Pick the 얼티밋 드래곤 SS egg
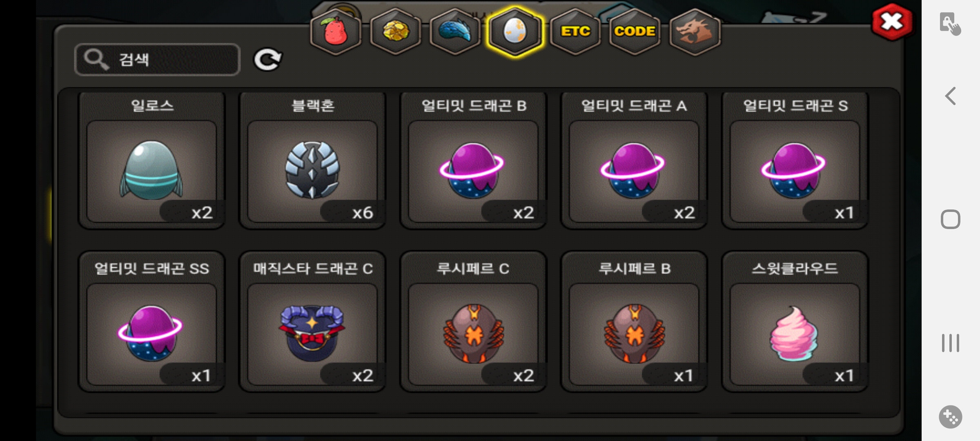This screenshot has width=980, height=441. coord(151,322)
